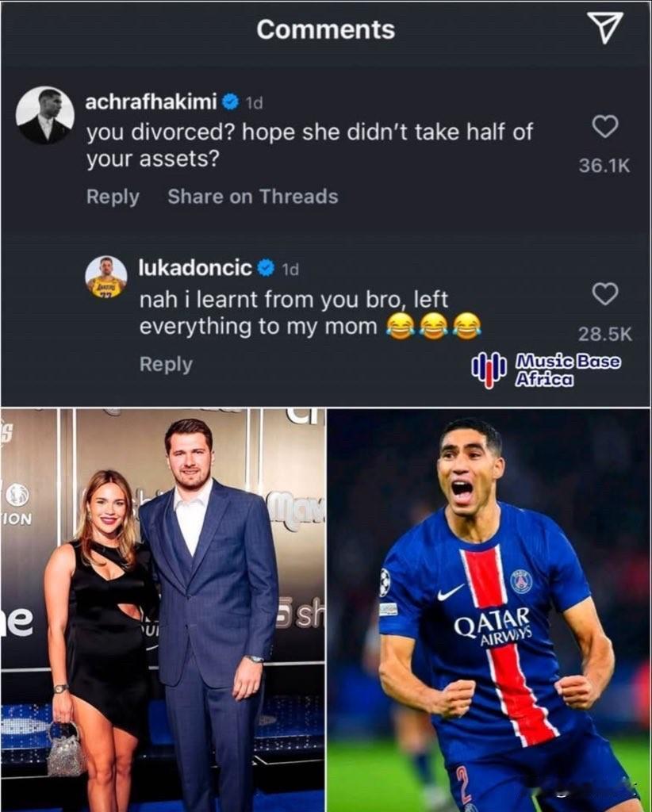Open the PSG footballer photo
The image size is (652, 812).
tap(489, 610)
